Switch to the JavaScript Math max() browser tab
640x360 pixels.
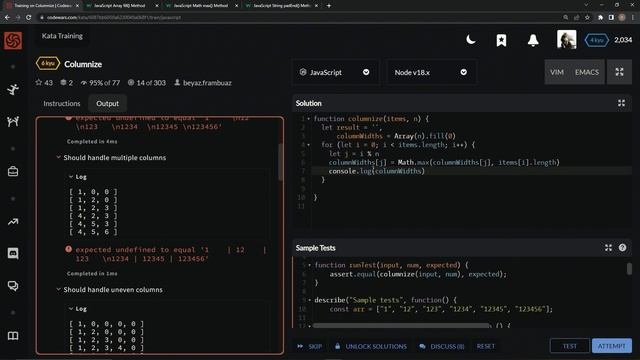201,6
